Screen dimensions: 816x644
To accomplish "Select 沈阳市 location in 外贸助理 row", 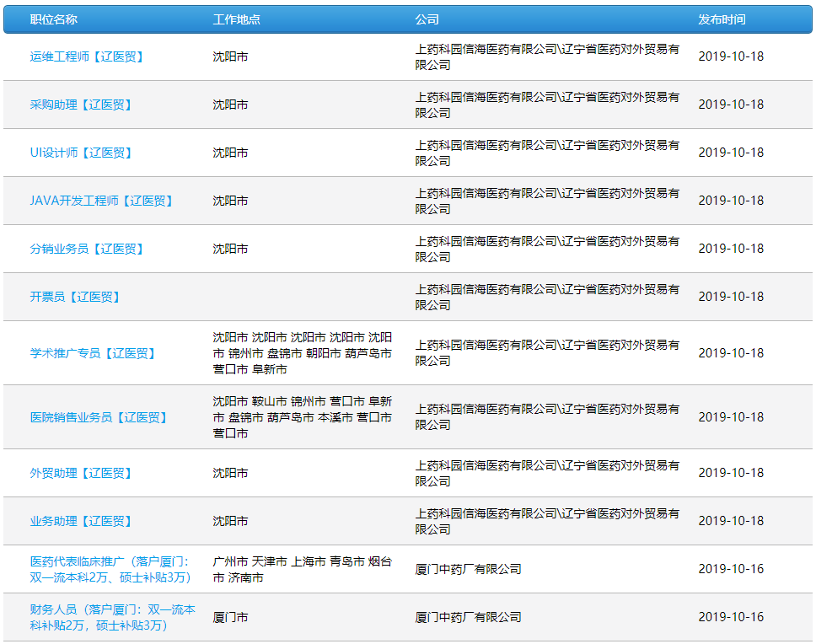I will [x=230, y=473].
